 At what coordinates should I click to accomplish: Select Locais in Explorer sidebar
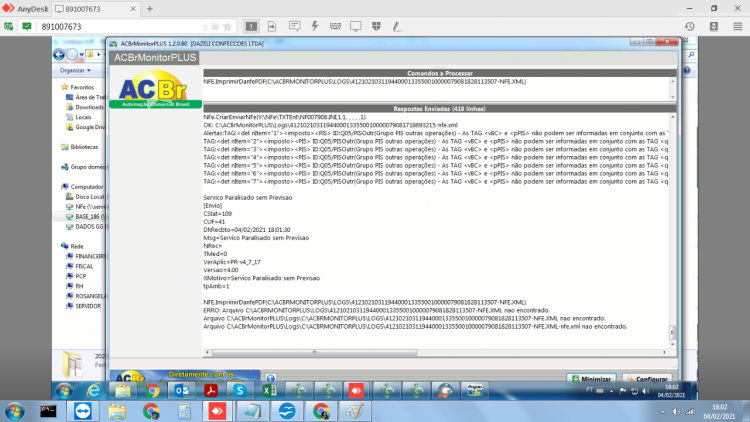click(83, 117)
